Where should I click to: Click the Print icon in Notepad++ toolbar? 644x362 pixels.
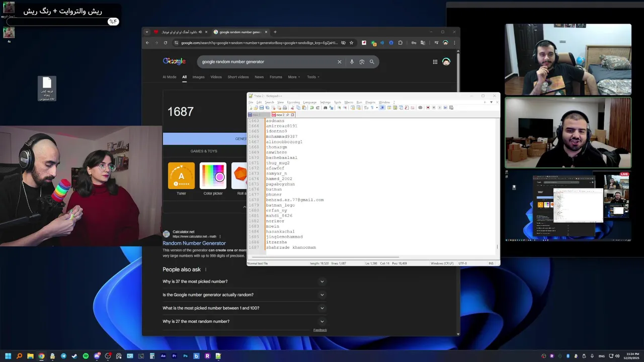pyautogui.click(x=285, y=108)
